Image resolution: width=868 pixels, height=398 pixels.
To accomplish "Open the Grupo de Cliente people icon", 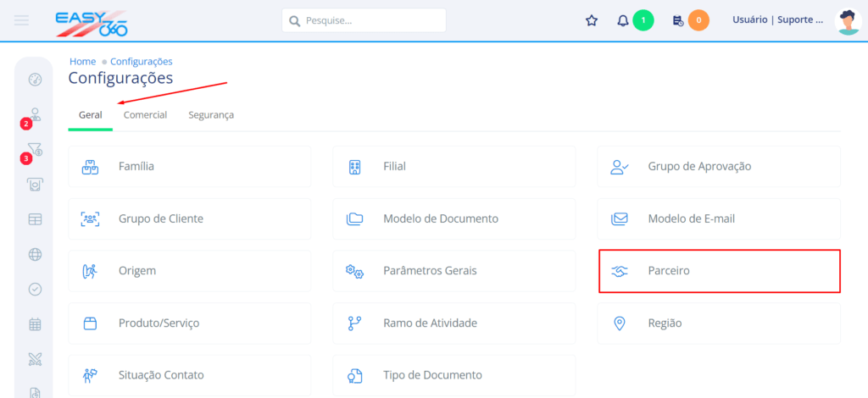I will click(90, 218).
